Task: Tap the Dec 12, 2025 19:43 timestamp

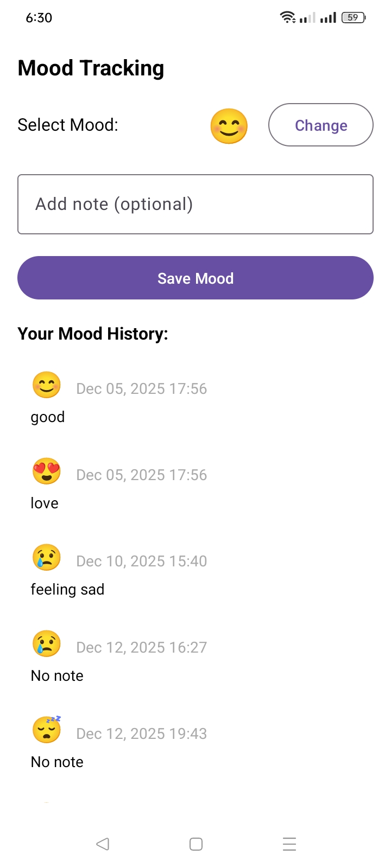Action: tap(142, 733)
